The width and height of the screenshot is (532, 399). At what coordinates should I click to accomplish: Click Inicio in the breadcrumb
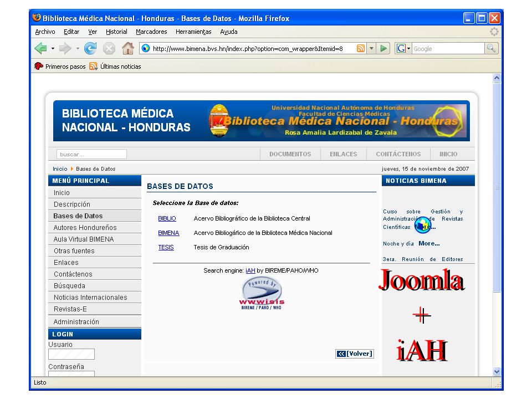[x=60, y=168]
